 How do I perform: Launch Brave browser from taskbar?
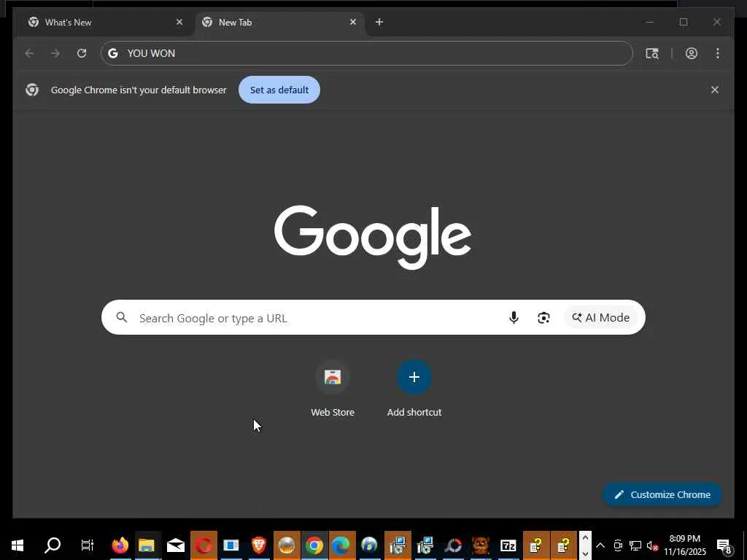click(259, 545)
